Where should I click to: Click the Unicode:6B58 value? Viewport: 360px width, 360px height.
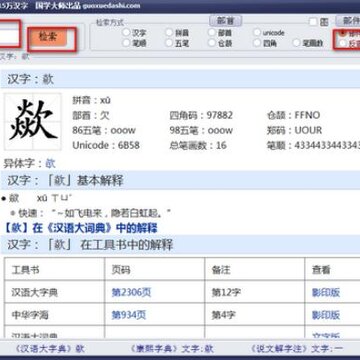click(x=106, y=145)
